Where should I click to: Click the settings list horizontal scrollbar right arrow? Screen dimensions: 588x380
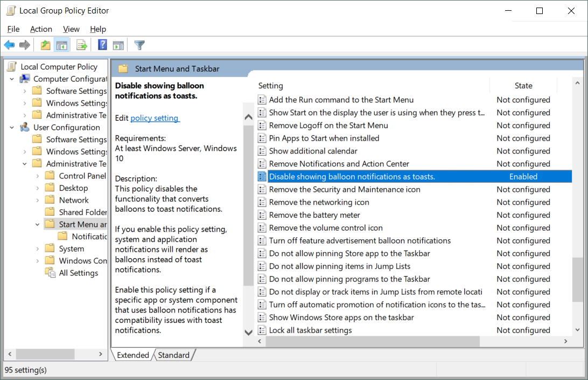coord(565,341)
